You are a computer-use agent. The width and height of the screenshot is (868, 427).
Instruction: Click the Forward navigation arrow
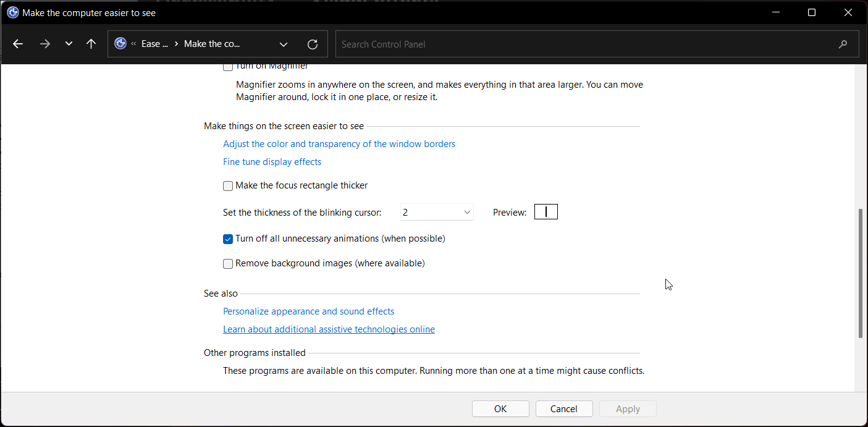click(44, 44)
